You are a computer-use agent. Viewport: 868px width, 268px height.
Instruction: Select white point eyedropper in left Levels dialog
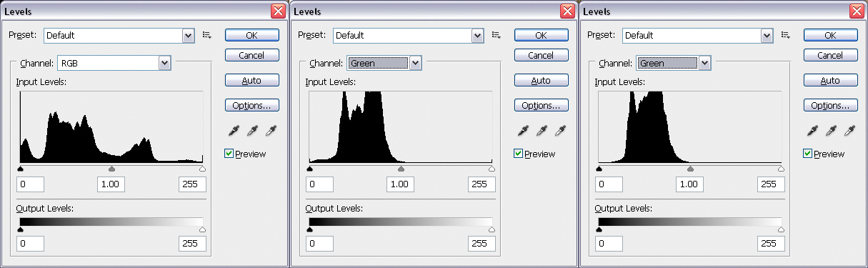pos(271,130)
